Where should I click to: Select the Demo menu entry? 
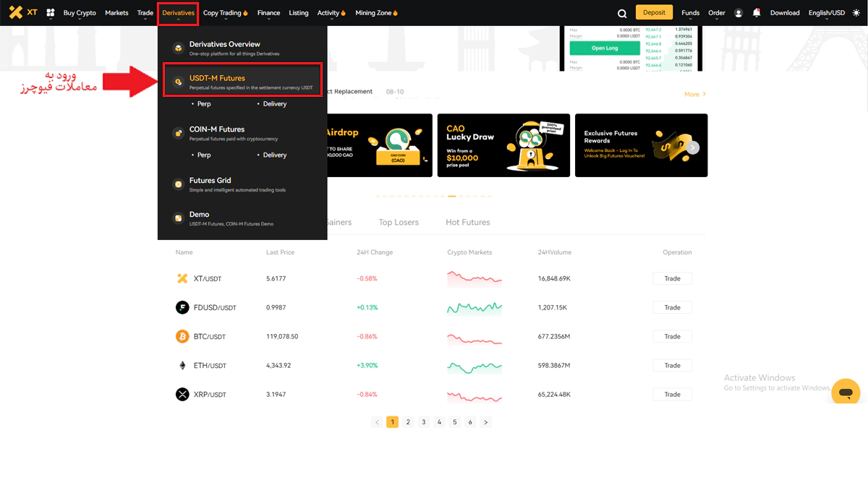coord(242,218)
